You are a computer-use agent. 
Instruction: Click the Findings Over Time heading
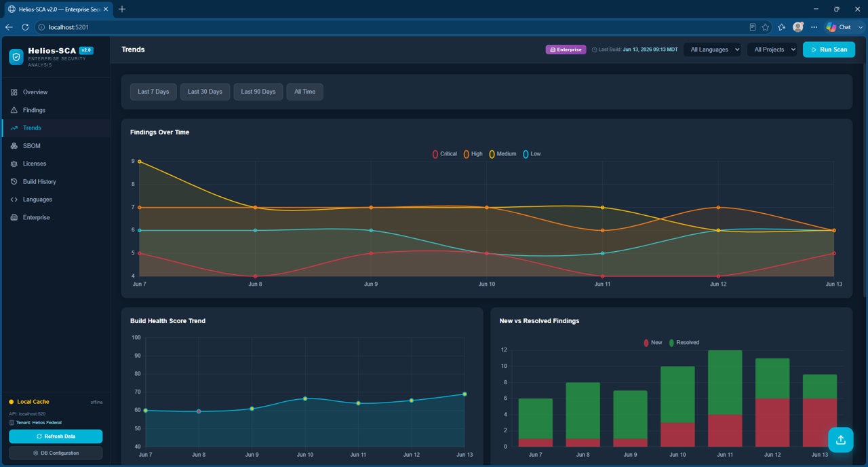[x=159, y=132]
